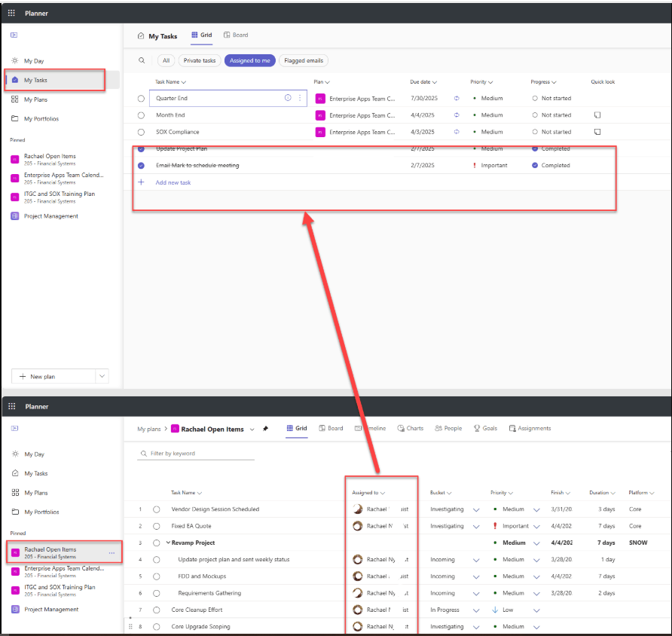This screenshot has height=636, width=672.
Task: Complete Fixed EA Quote task circle
Action: [157, 526]
